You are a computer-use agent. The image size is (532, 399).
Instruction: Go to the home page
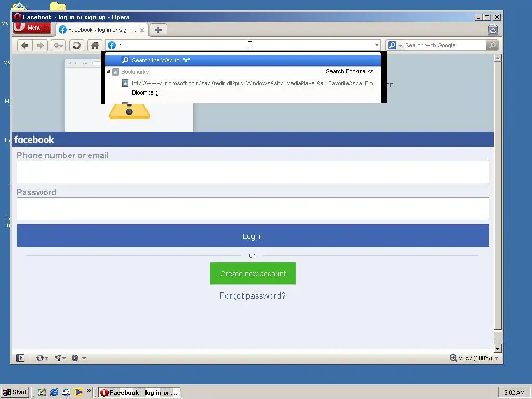(x=95, y=45)
